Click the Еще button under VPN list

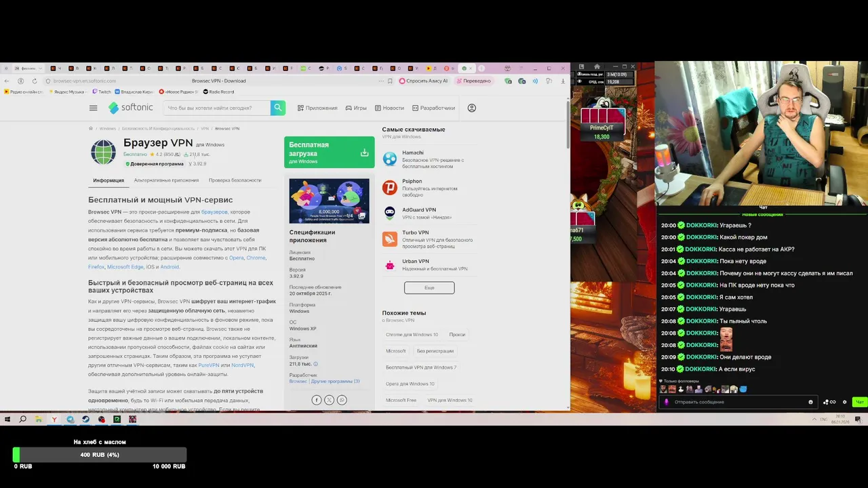(429, 287)
